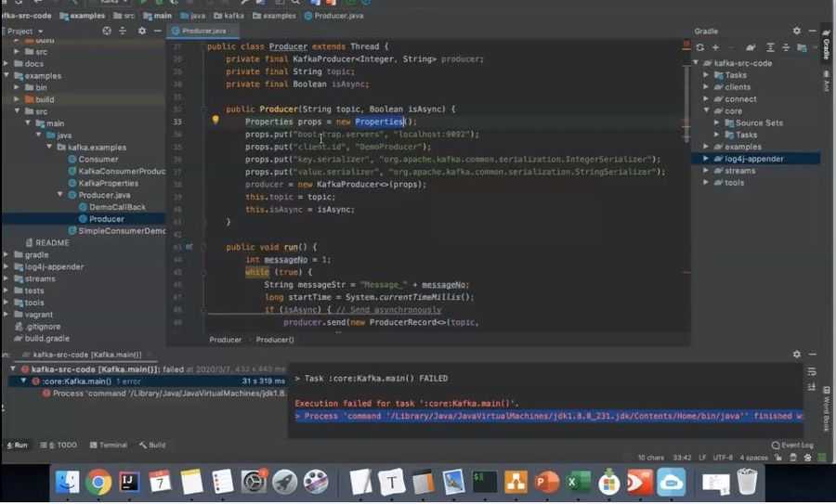Click the vertical Gradle side tab
Image resolution: width=836 pixels, height=504 pixels.
coord(826,44)
